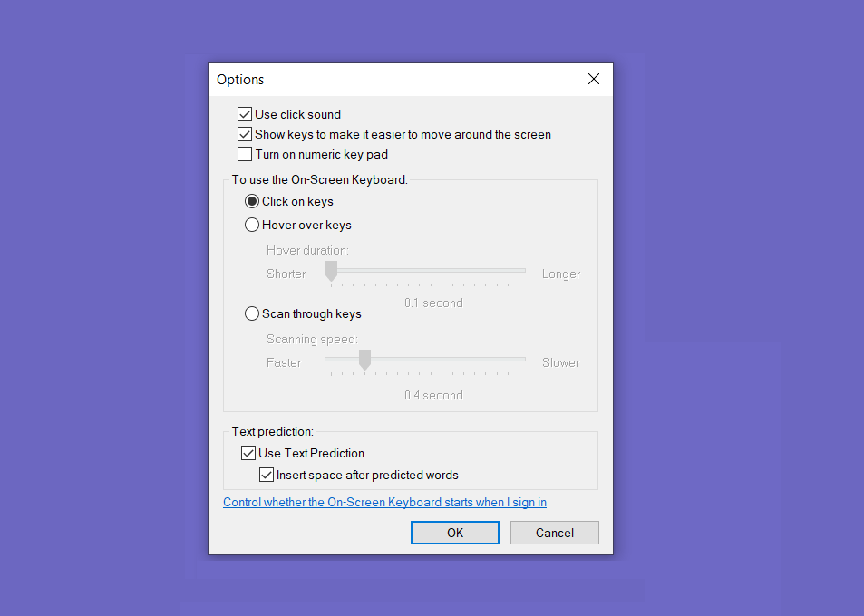Enable Turn on numeric key pad

tap(245, 154)
